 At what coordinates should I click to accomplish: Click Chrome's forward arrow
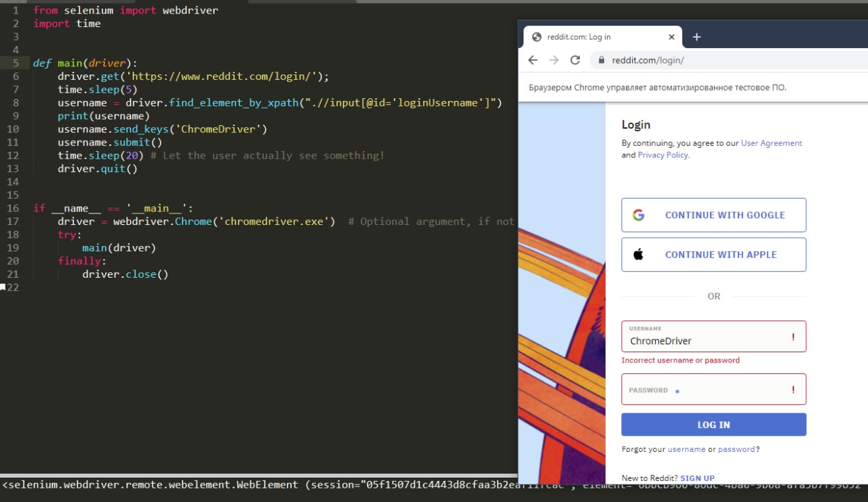(554, 60)
